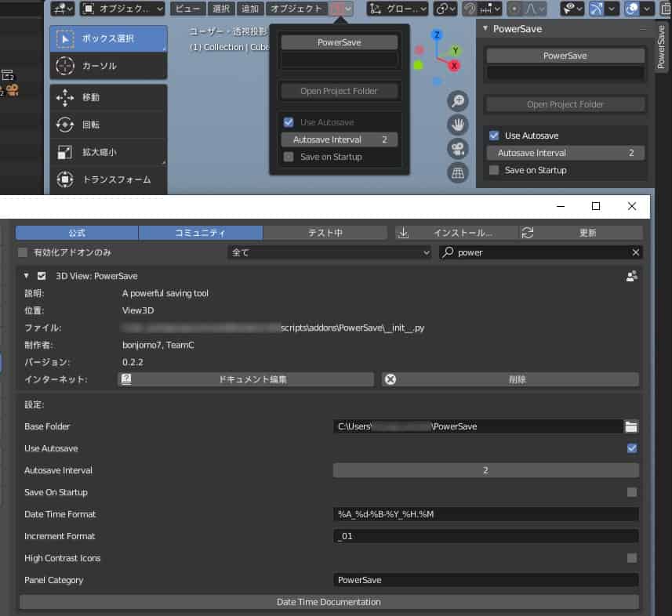The image size is (672, 616).
Task: Open the editor type dropdown in the viewport header
Action: [x=63, y=9]
